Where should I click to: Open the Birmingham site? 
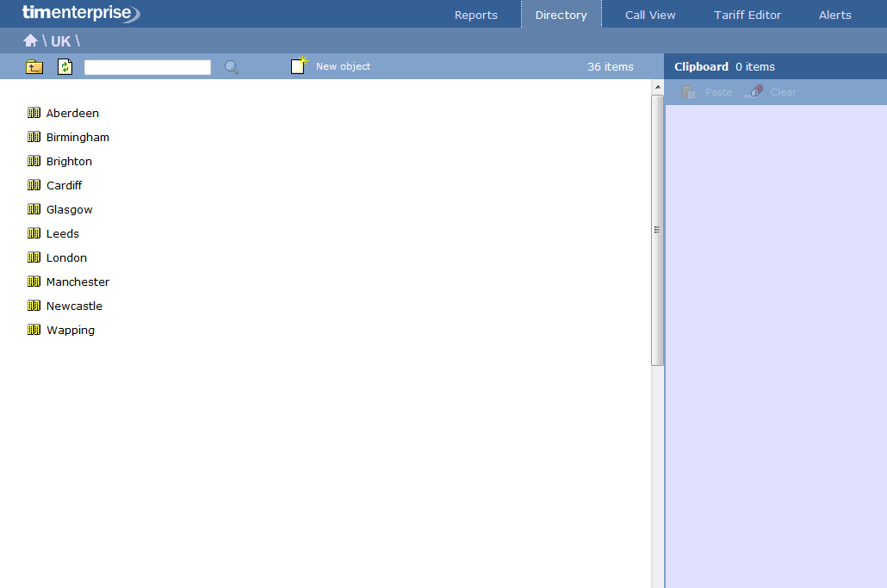(x=78, y=137)
